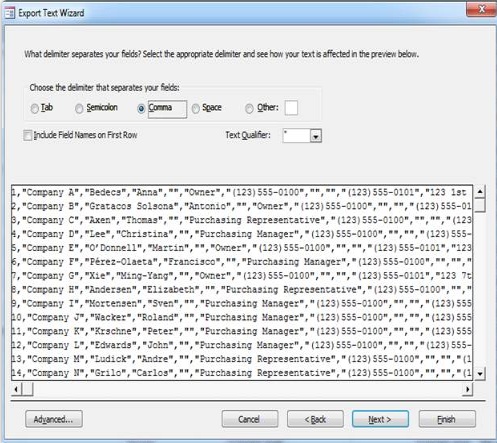Click the Finish button

point(447,419)
